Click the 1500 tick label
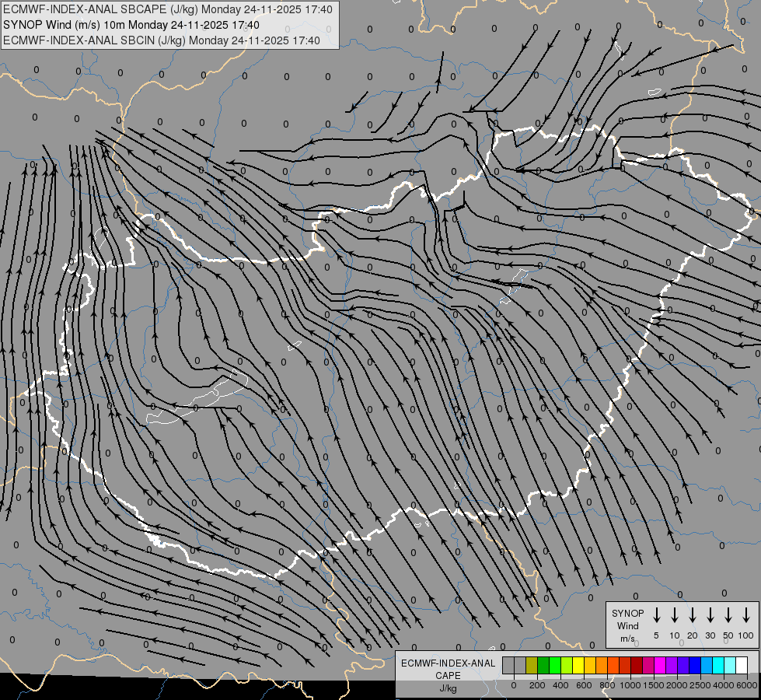761x700 pixels. pos(654,685)
